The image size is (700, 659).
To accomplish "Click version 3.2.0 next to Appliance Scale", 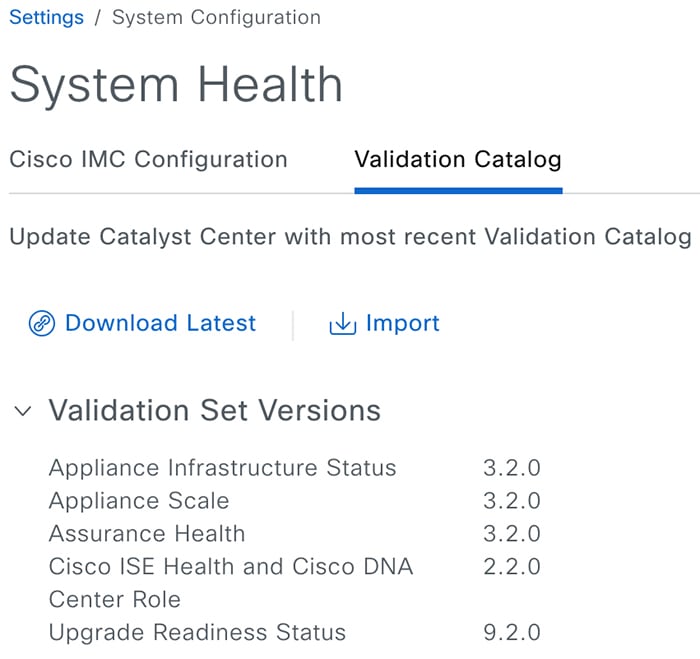I will point(512,501).
